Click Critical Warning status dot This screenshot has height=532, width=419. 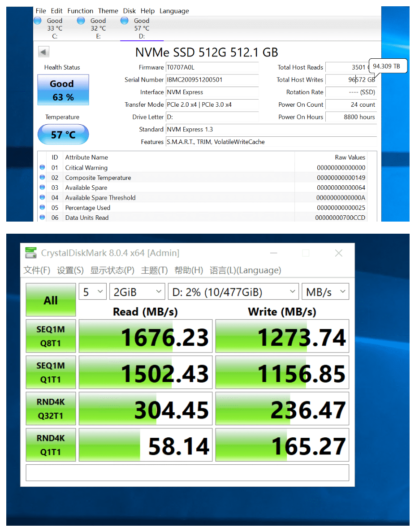43,167
